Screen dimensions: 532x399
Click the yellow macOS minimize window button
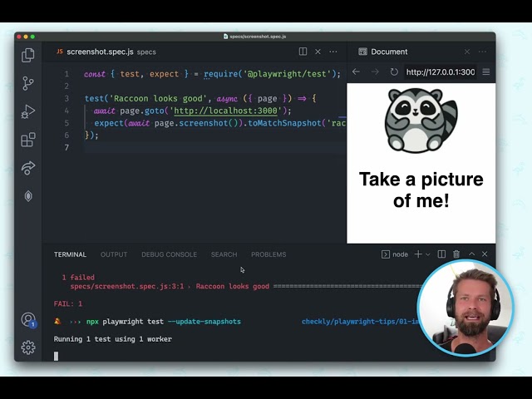point(26,37)
